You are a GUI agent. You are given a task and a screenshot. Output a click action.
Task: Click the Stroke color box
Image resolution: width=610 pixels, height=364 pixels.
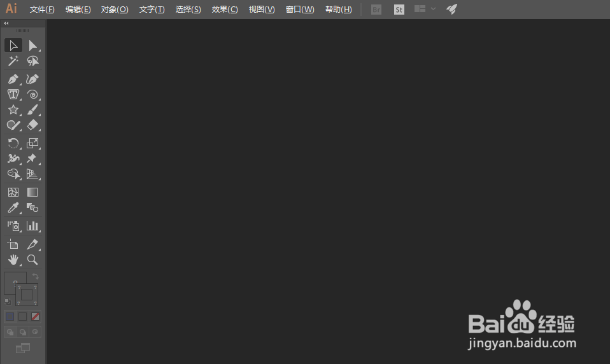[x=27, y=295]
